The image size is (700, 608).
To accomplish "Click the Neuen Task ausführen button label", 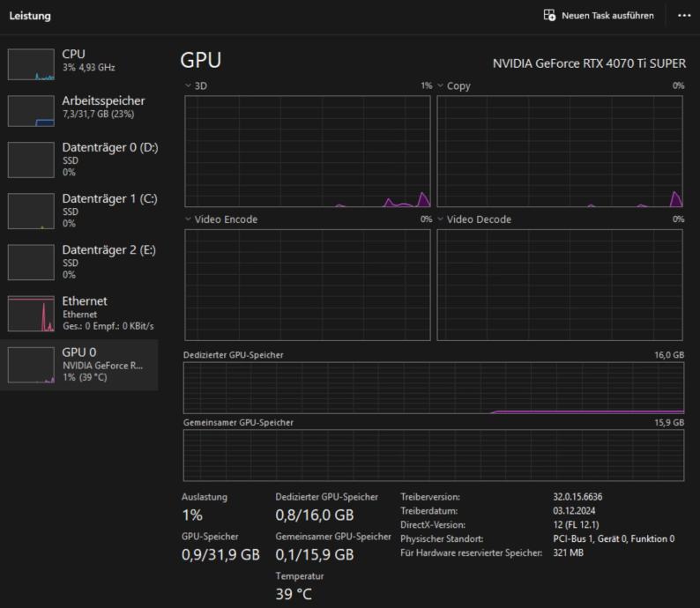I will click(607, 16).
